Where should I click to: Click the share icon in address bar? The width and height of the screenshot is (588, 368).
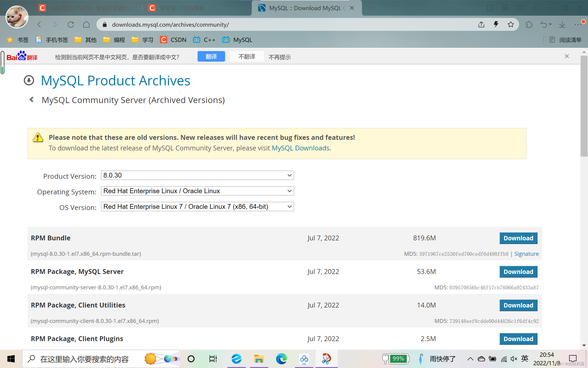(x=481, y=25)
